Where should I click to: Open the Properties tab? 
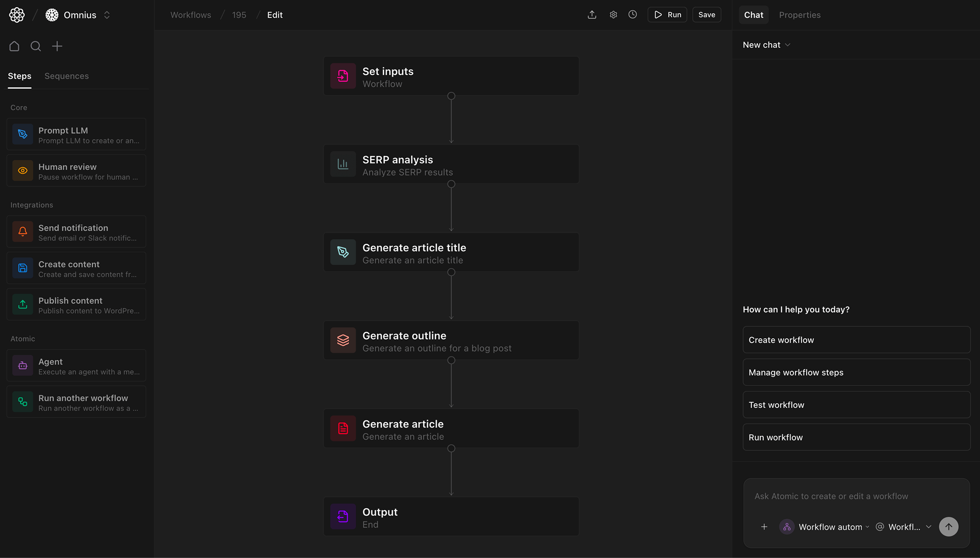pos(799,15)
